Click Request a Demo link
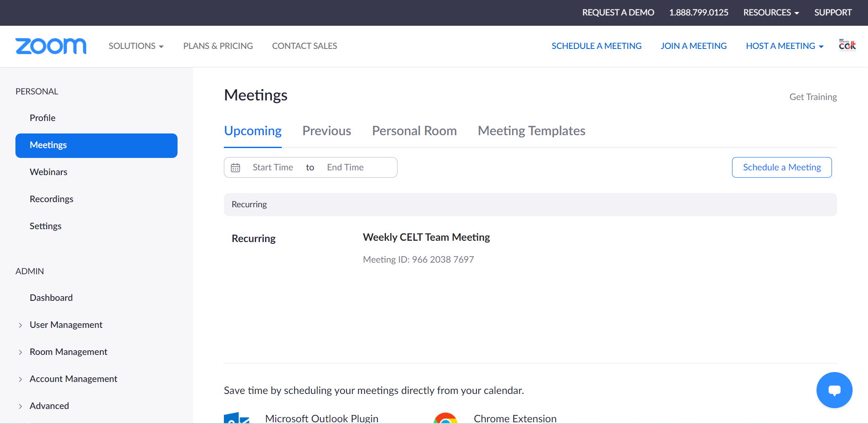 618,12
